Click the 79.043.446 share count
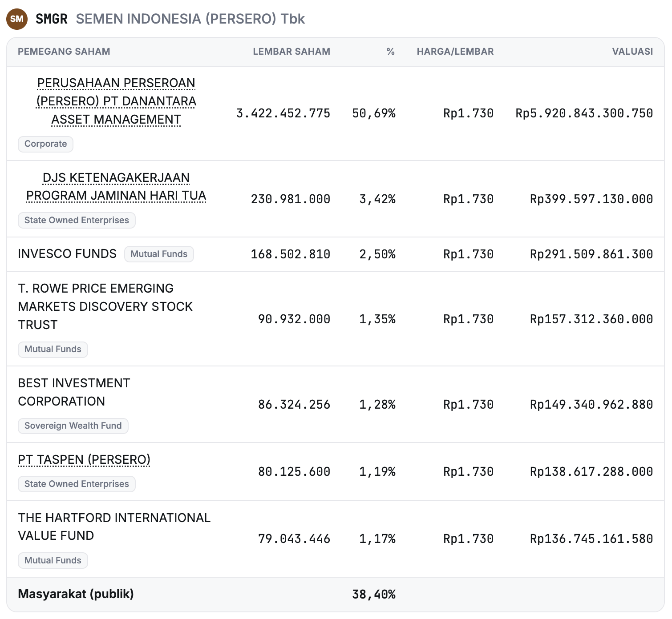672x619 pixels. (294, 539)
